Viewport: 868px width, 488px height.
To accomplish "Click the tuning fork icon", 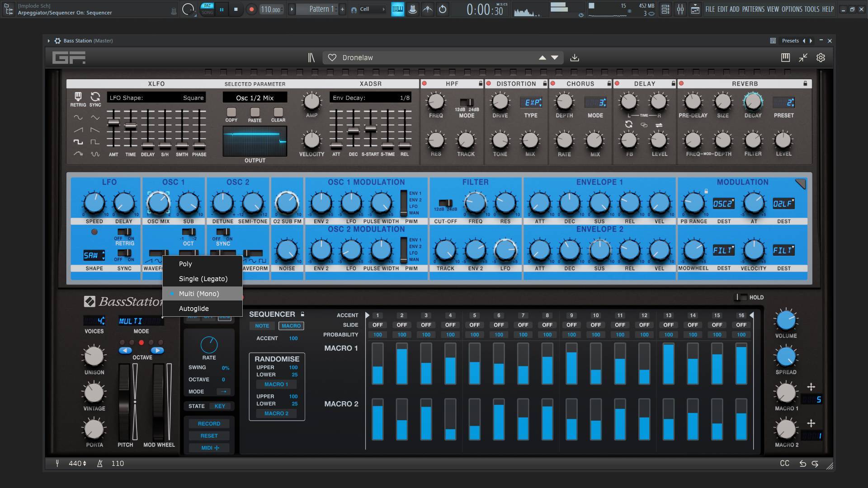I will pos(57,463).
